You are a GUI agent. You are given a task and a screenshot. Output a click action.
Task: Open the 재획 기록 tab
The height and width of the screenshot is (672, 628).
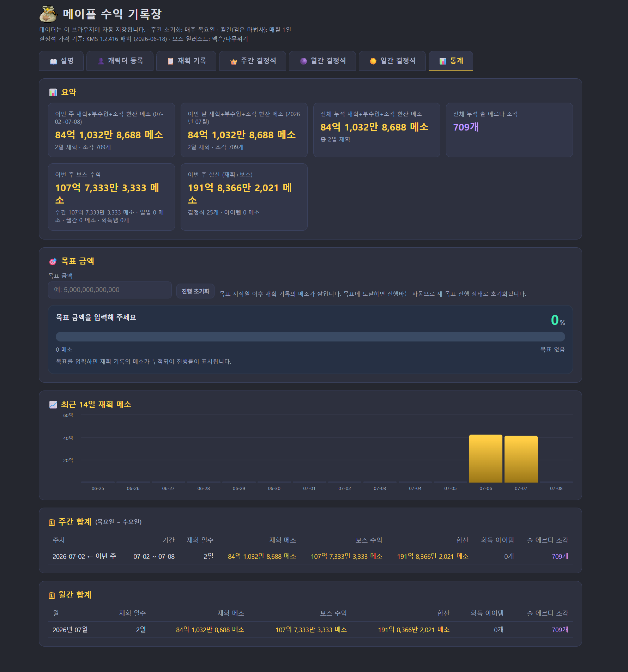(186, 61)
